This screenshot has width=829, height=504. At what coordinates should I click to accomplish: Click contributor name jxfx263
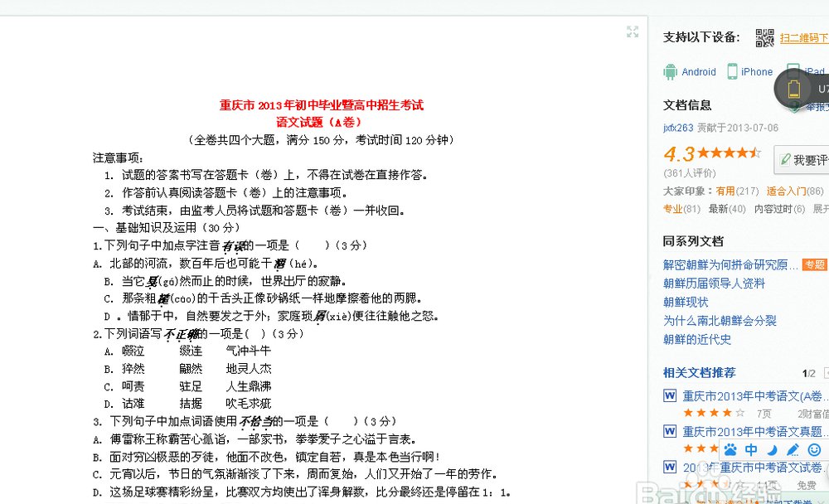pyautogui.click(x=678, y=128)
